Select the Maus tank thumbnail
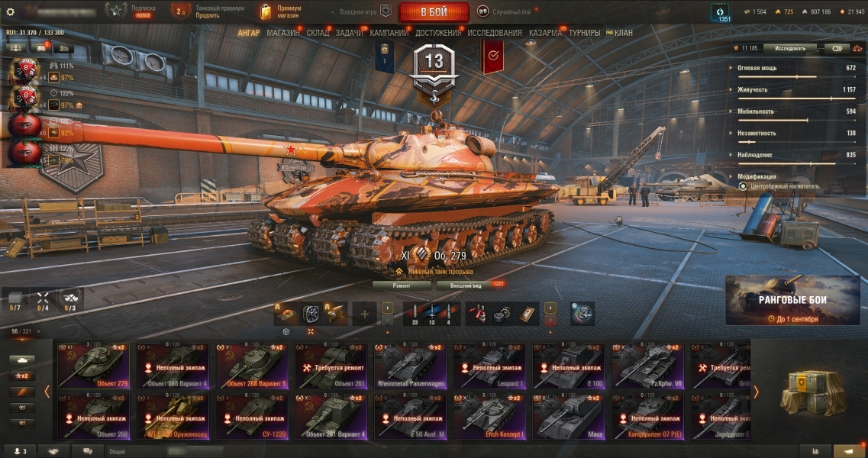Screen dimensions: 868x458 click(x=568, y=417)
